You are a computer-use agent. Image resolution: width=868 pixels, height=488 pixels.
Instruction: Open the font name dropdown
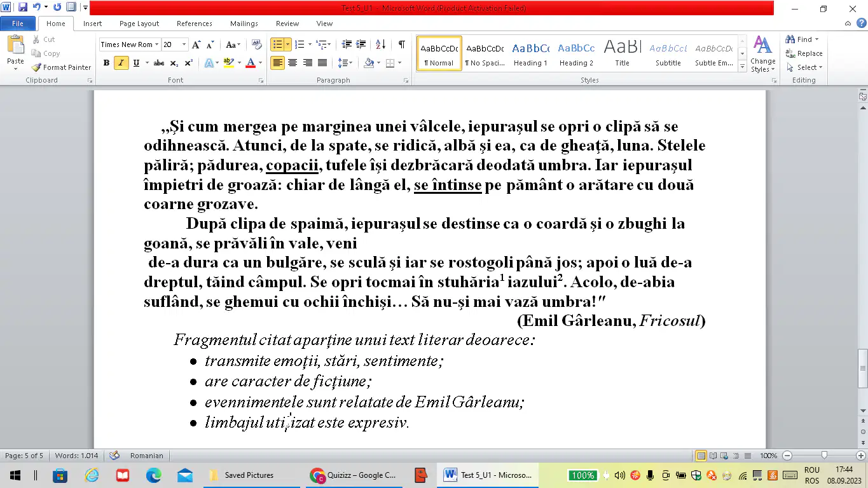(156, 44)
